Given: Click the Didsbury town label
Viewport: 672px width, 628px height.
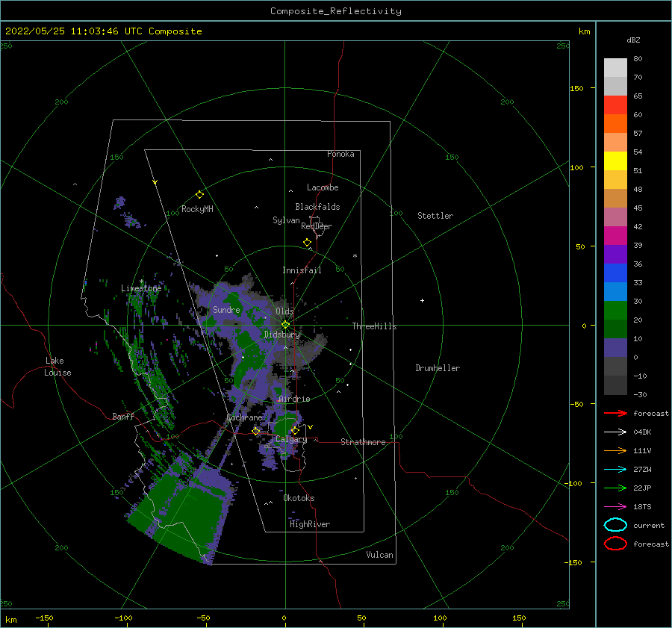Looking at the screenshot, I should point(282,335).
